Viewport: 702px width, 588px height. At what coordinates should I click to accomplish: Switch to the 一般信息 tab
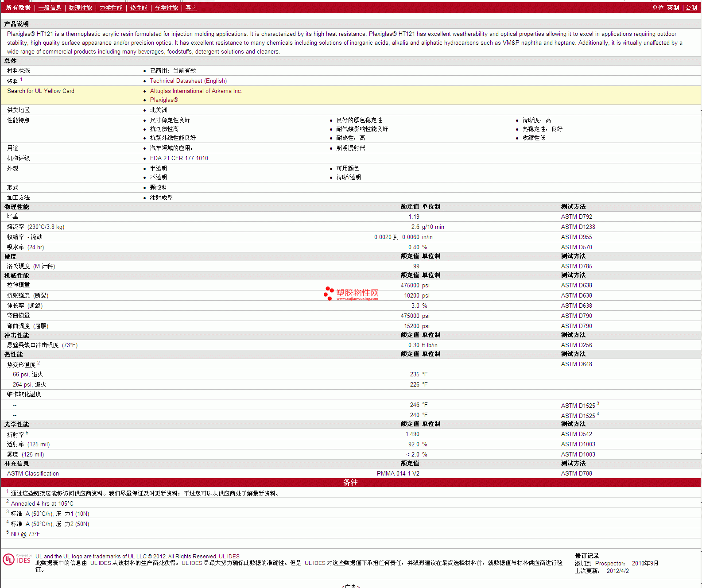point(50,8)
